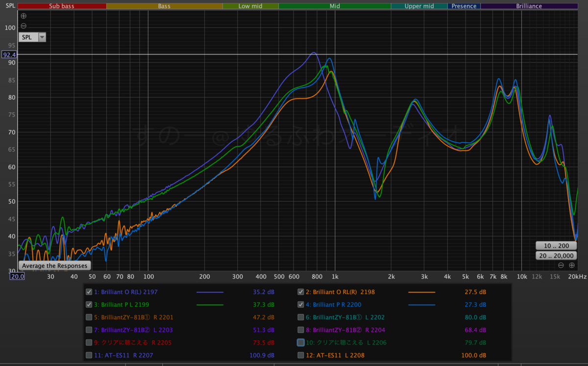Click the Bass band label
Image resolution: width=588 pixels, height=366 pixels.
[x=164, y=6]
